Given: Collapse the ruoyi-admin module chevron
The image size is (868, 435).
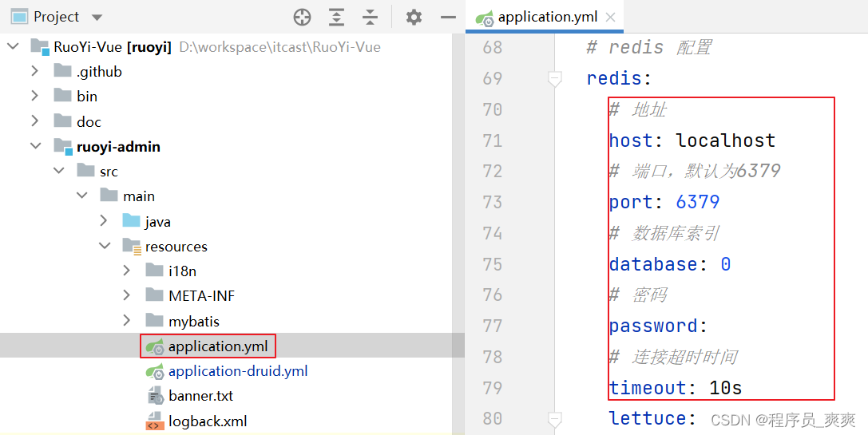Looking at the screenshot, I should [36, 145].
